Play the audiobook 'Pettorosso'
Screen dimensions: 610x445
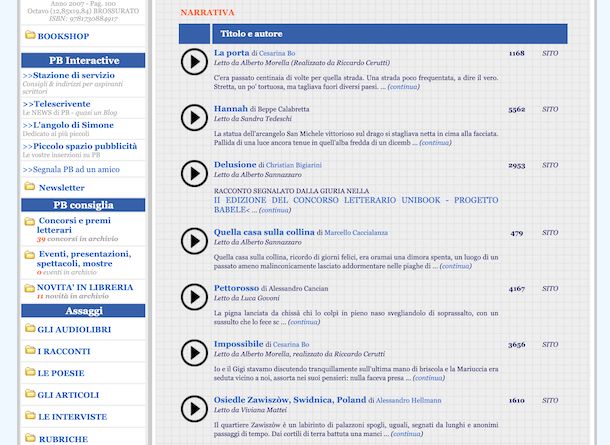point(194,297)
